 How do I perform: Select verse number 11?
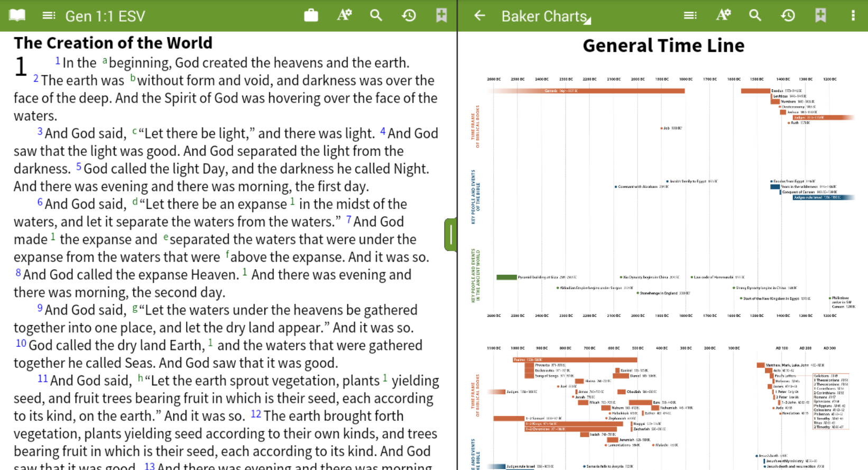43,379
